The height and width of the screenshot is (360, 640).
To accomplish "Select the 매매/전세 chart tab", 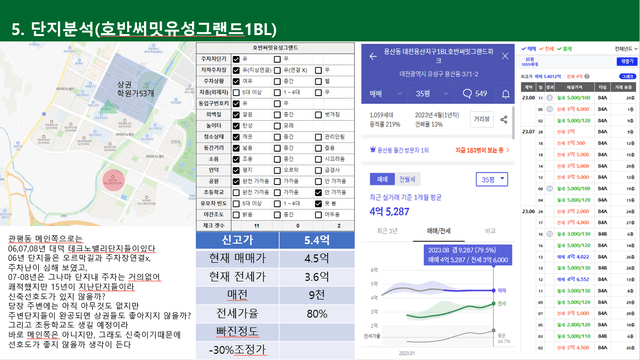I will click(x=438, y=231).
